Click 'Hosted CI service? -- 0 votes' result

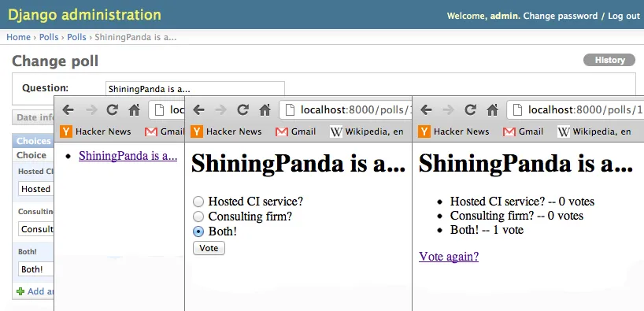pos(522,202)
